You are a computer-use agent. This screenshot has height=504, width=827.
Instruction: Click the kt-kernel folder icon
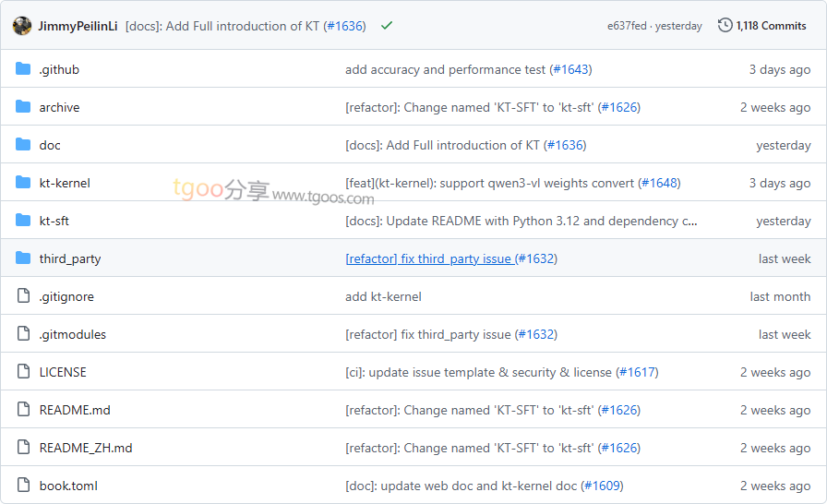point(23,183)
